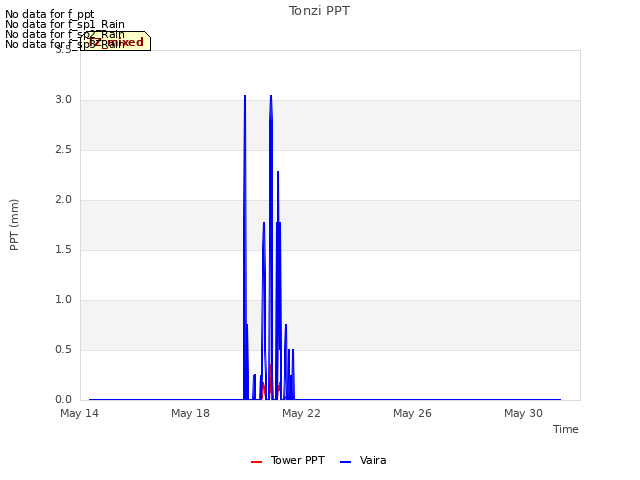
Task: Click the PPT (mm) y-axis title
Action: point(14,225)
